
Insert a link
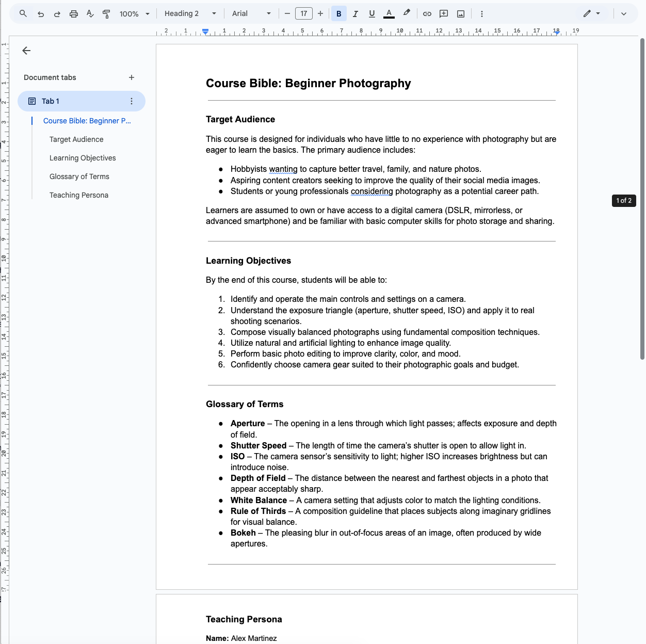427,14
